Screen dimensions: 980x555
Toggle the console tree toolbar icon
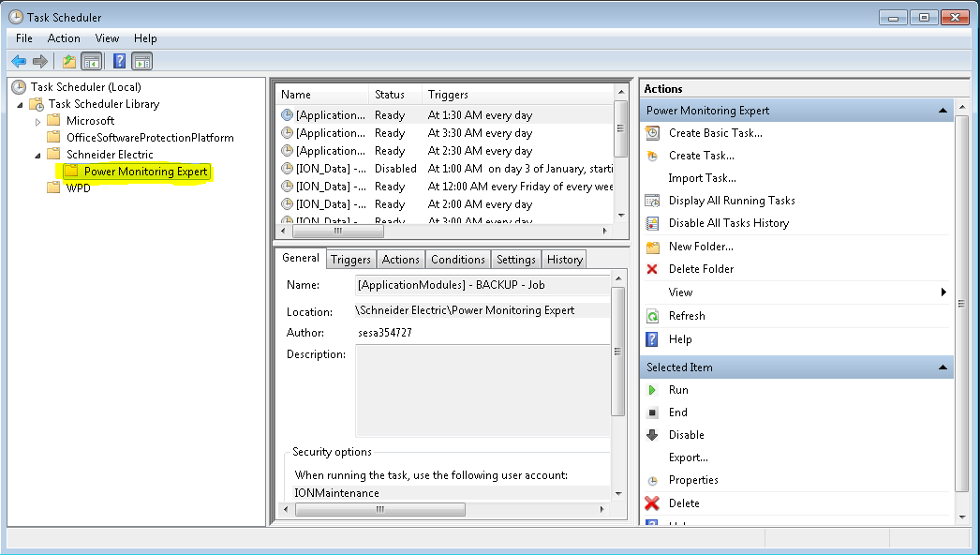tap(91, 61)
